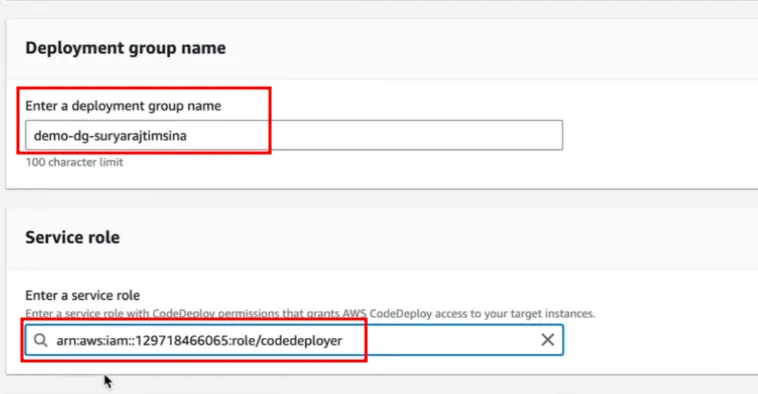This screenshot has height=394, width=758.
Task: Click the CodeDeploy permissions description text
Action: (310, 313)
